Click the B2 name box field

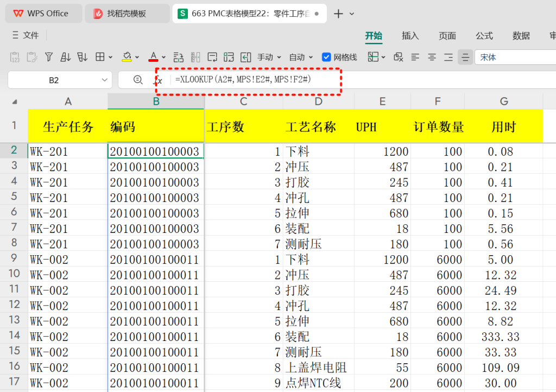[x=54, y=80]
